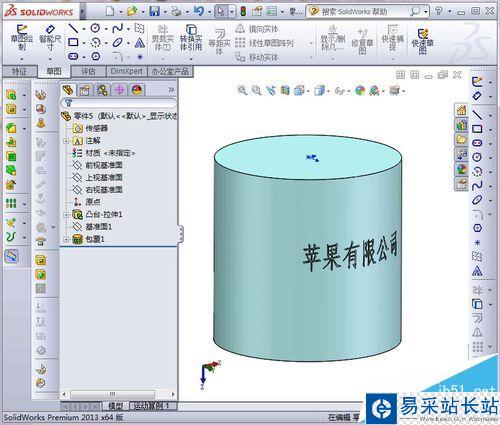Image resolution: width=500 pixels, height=425 pixels.
Task: Click Linear Sketch Pattern (线性草图阵列)
Action: (x=264, y=43)
